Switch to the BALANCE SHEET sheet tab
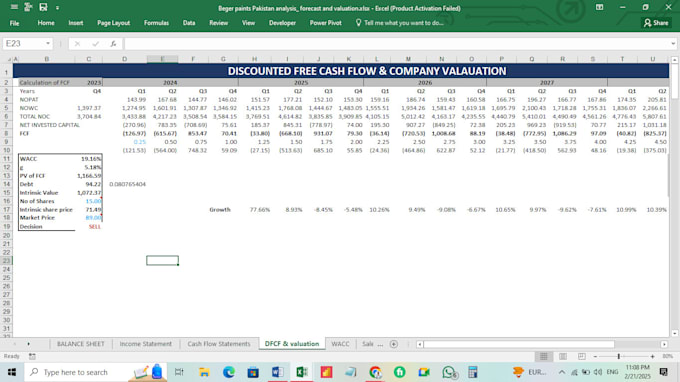This screenshot has height=382, width=680. [81, 344]
